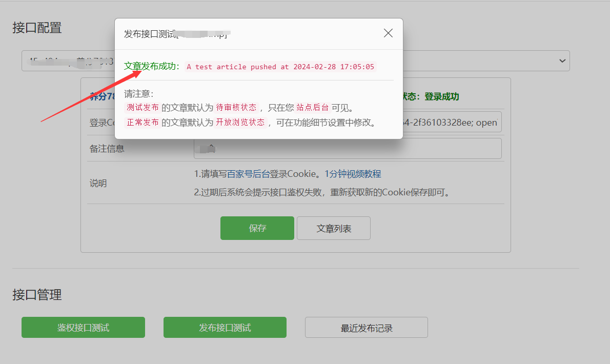
Task: Close the 发布接口测试 dialog with the X
Action: [x=388, y=33]
